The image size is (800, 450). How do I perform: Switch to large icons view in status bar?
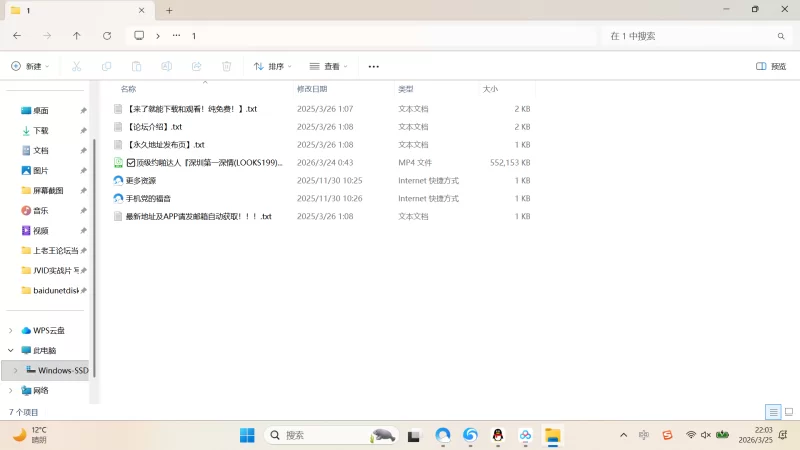click(787, 412)
